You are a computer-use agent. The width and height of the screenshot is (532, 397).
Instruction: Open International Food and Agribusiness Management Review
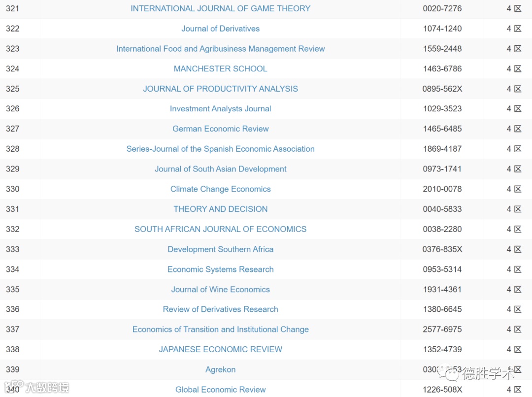(x=221, y=49)
